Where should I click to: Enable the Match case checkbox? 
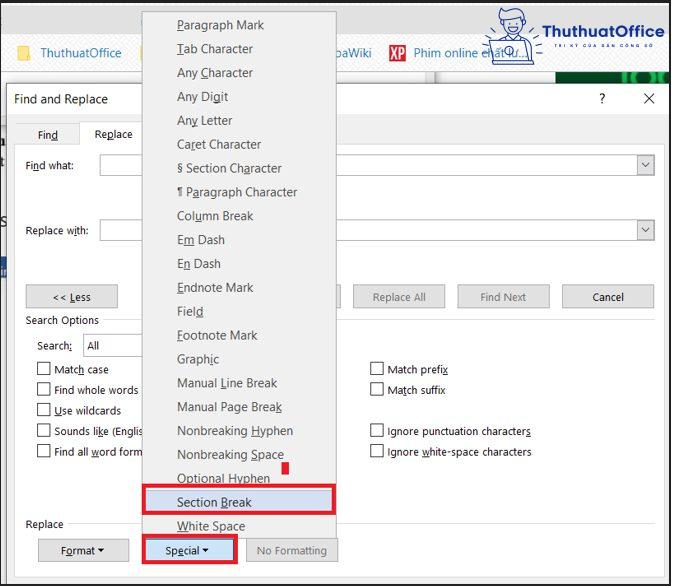coord(44,369)
